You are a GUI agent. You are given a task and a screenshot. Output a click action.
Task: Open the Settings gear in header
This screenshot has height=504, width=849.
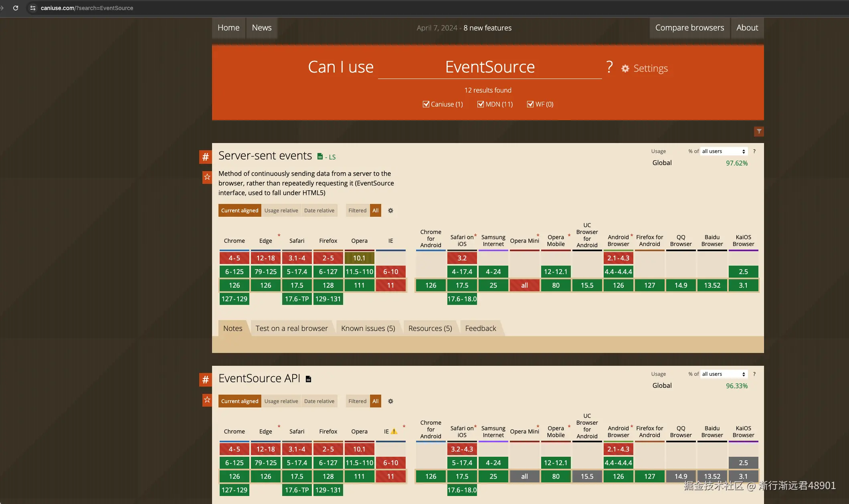(x=625, y=69)
